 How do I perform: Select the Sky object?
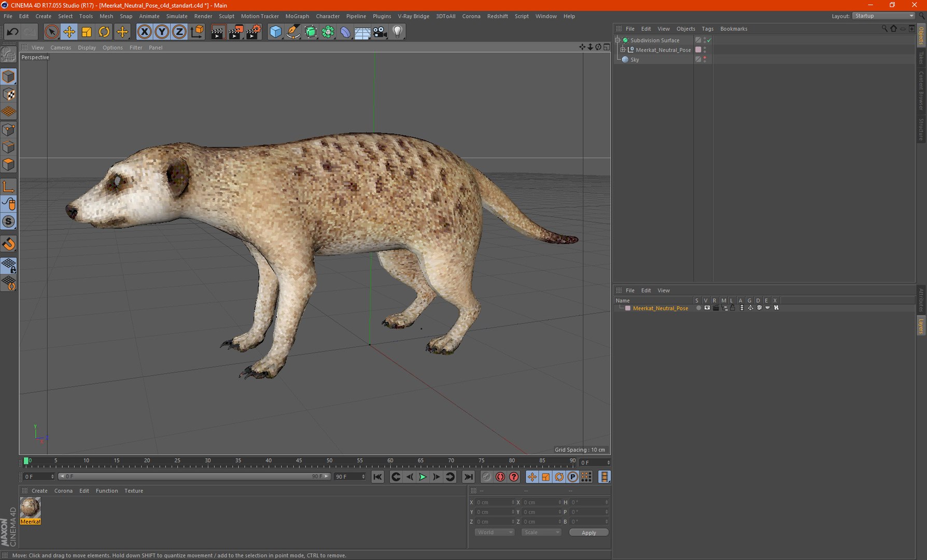point(635,60)
